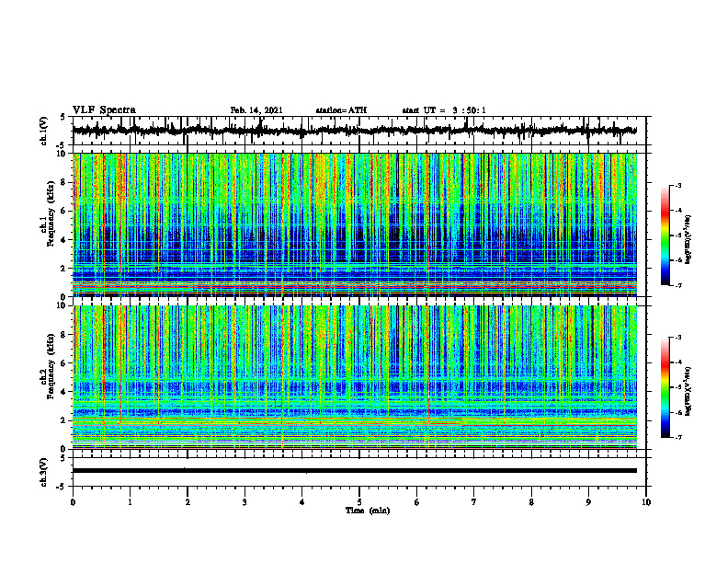Click the ch.3 black voltage trace
The width and height of the screenshot is (728, 563).
[354, 471]
